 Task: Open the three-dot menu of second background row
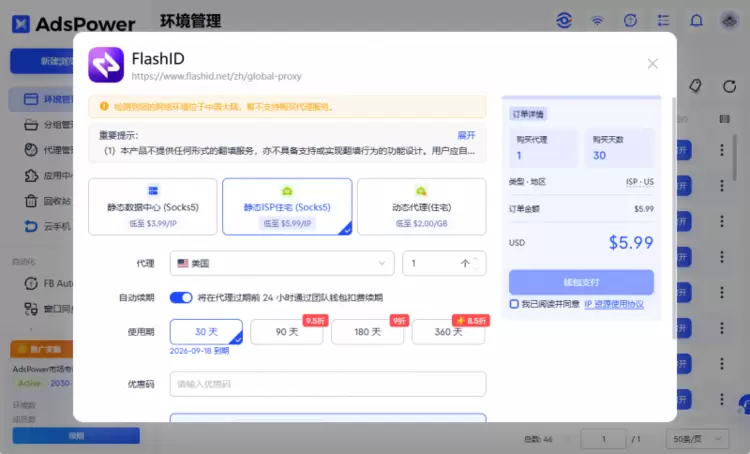tap(722, 186)
